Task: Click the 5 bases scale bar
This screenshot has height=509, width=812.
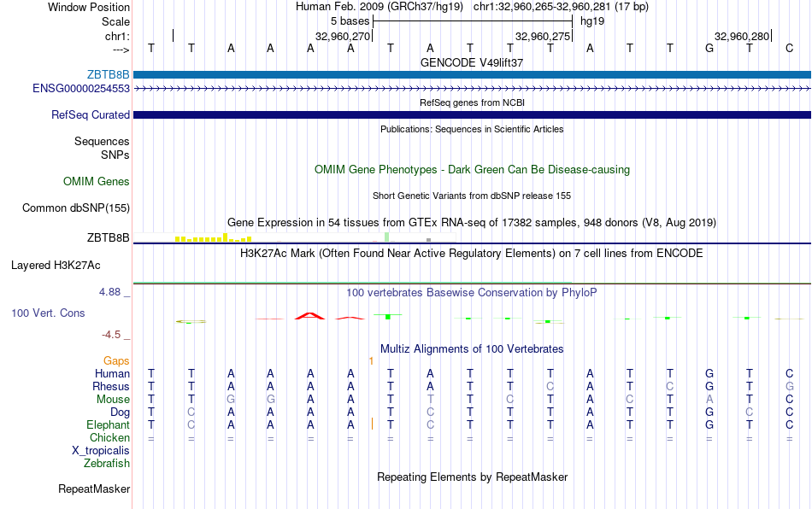Action: pos(473,21)
